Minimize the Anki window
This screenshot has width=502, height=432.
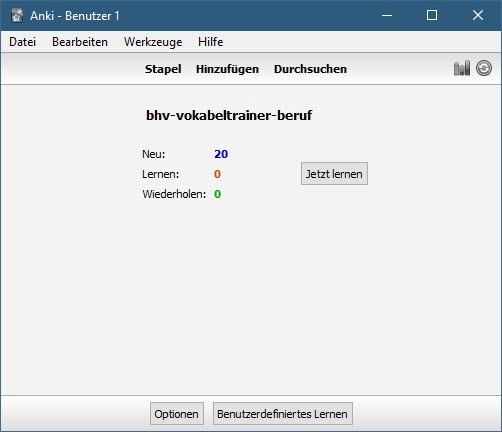point(387,15)
